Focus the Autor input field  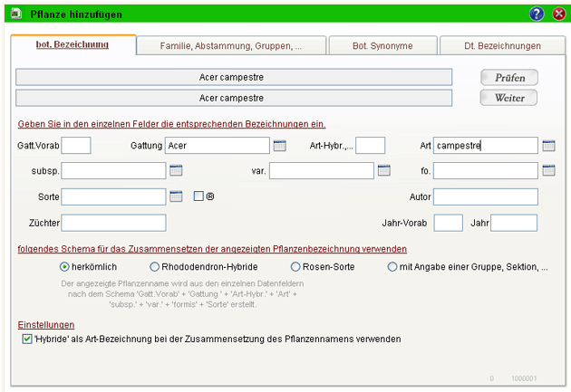click(x=486, y=196)
